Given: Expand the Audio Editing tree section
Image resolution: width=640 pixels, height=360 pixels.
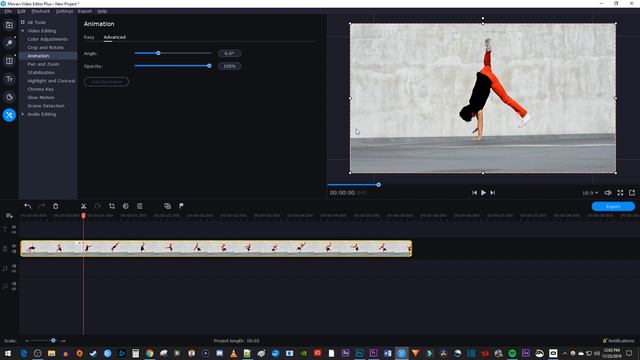Looking at the screenshot, I should pos(23,114).
